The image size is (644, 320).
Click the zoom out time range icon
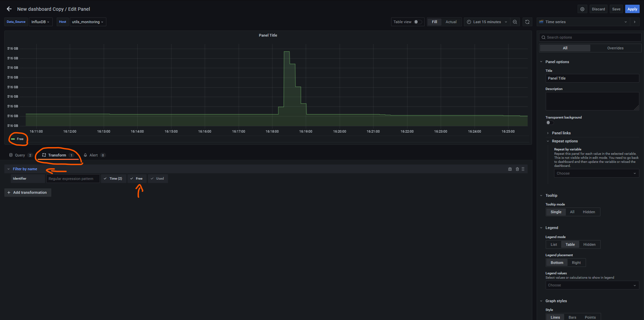pos(515,22)
